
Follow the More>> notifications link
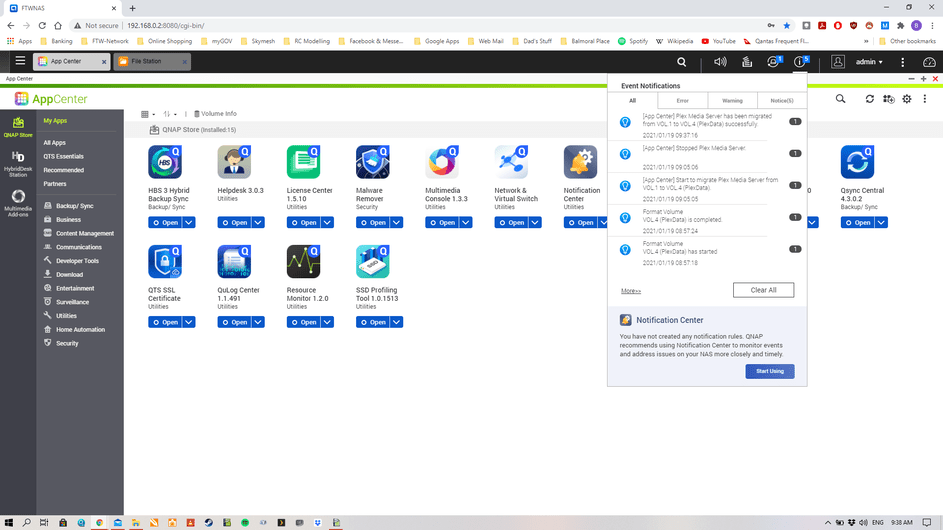tap(631, 291)
